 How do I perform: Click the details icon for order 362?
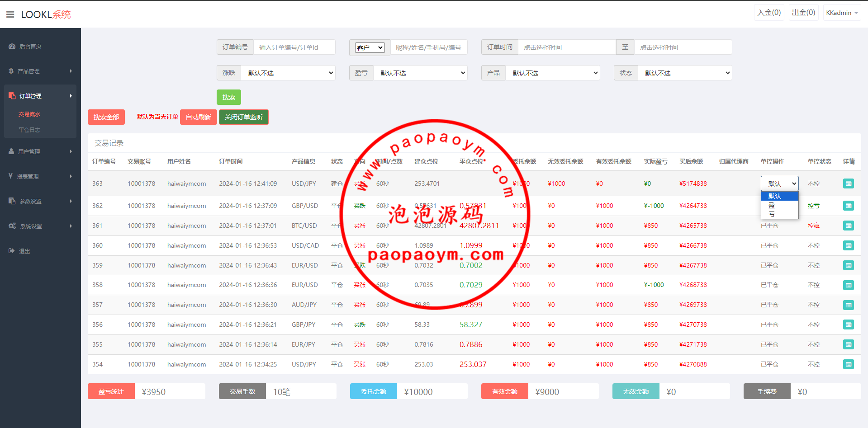(x=848, y=206)
